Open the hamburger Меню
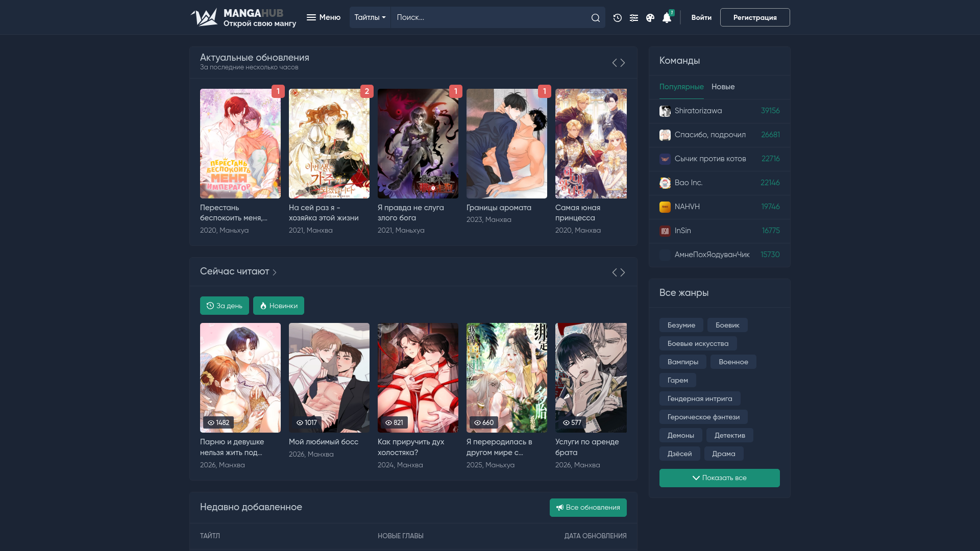This screenshot has width=980, height=551. pos(324,17)
